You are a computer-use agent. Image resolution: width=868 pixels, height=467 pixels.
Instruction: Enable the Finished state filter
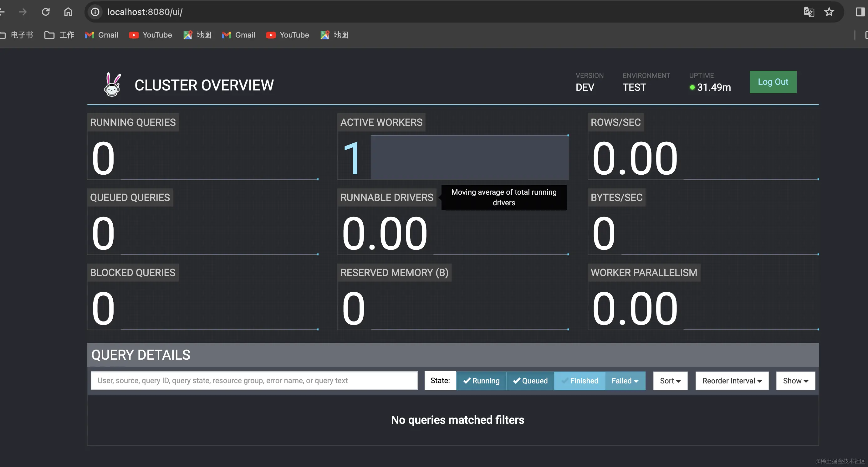pos(580,381)
